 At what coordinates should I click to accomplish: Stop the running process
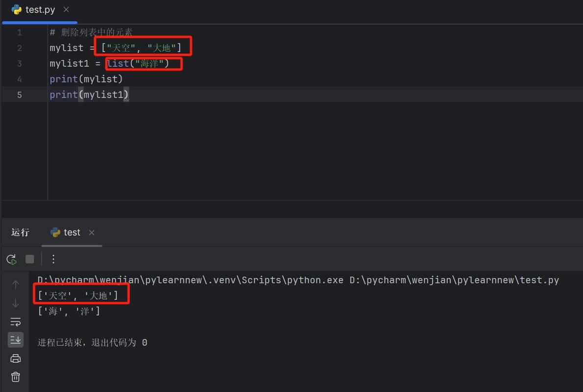pos(29,259)
